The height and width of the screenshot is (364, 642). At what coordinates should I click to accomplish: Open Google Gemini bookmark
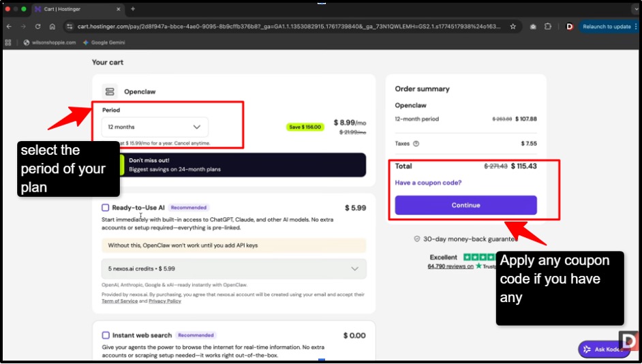click(x=104, y=42)
